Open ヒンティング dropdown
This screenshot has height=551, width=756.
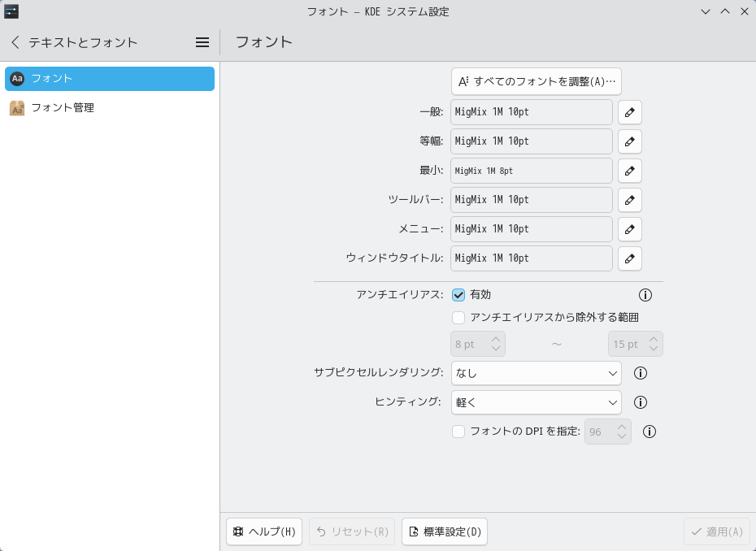point(536,402)
